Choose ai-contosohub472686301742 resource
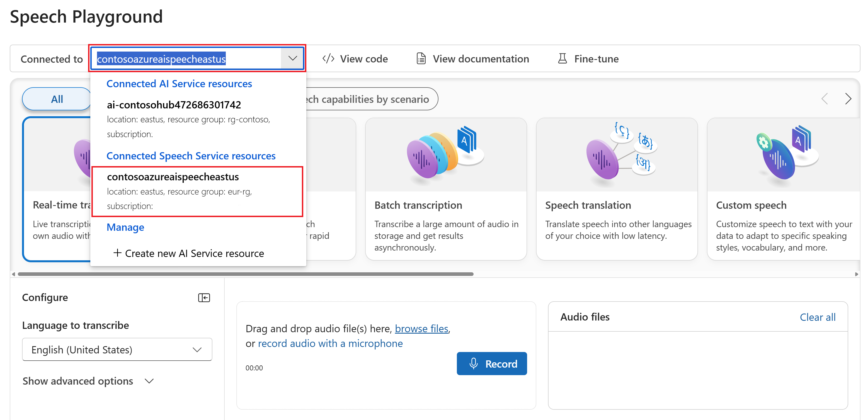Screen dimensions: 868x420 point(174,105)
